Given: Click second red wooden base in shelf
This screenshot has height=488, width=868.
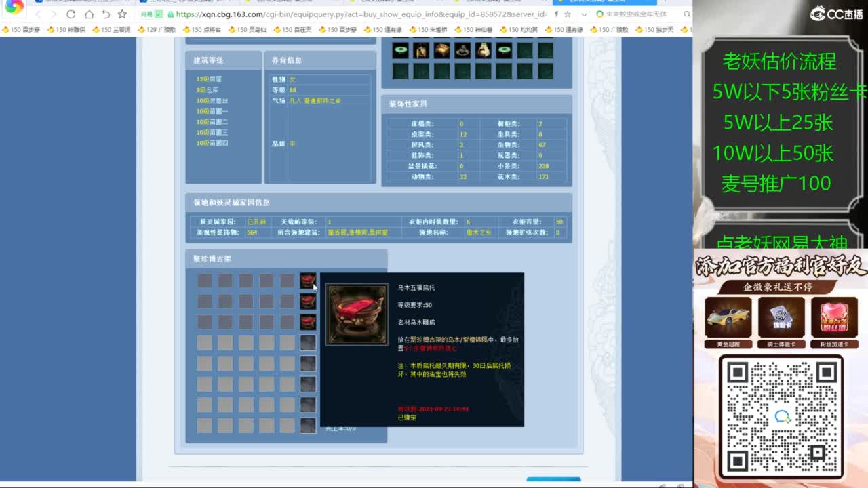Looking at the screenshot, I should 308,302.
